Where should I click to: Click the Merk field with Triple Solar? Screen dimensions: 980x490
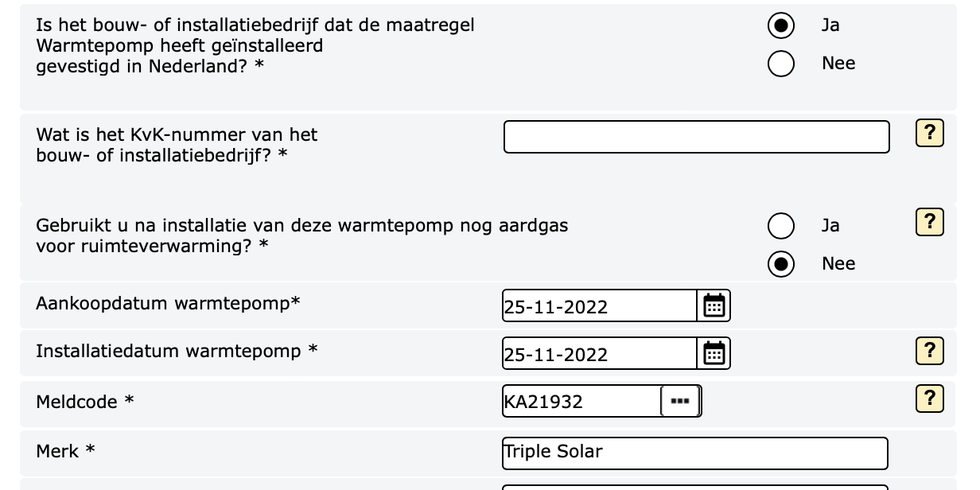click(694, 453)
